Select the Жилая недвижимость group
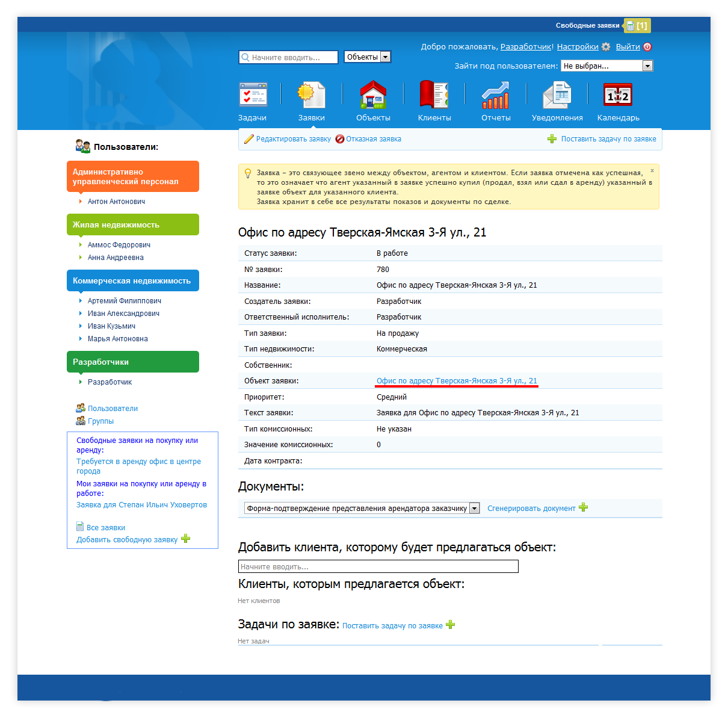Viewport: 728px width, 718px height. pos(133,224)
